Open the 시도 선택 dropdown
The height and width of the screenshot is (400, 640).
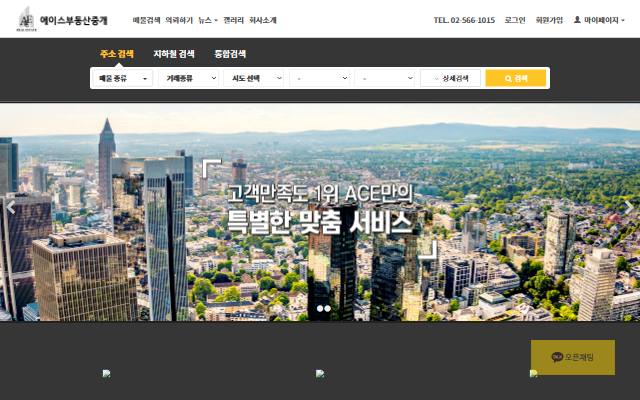[x=254, y=78]
